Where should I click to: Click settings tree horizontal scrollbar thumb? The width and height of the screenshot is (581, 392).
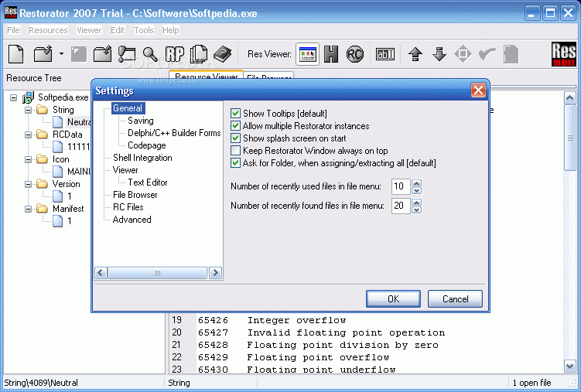158,273
